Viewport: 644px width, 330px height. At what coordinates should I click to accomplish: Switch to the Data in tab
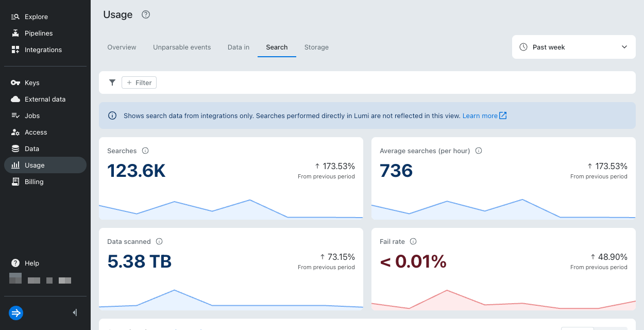click(x=239, y=47)
